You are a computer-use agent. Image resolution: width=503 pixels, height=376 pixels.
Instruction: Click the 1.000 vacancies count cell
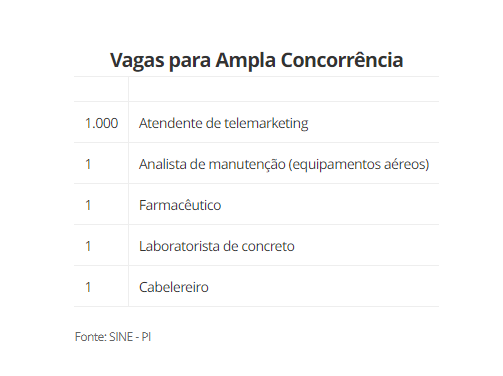click(x=101, y=123)
